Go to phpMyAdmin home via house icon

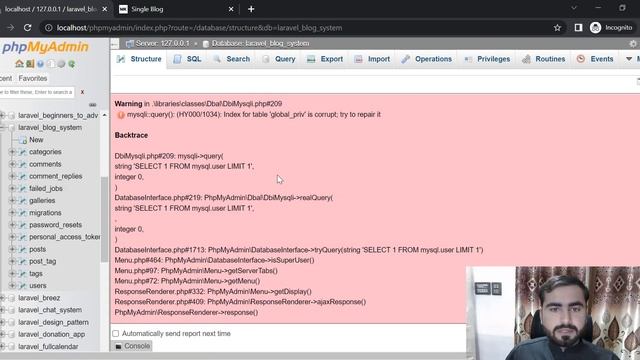(19, 64)
